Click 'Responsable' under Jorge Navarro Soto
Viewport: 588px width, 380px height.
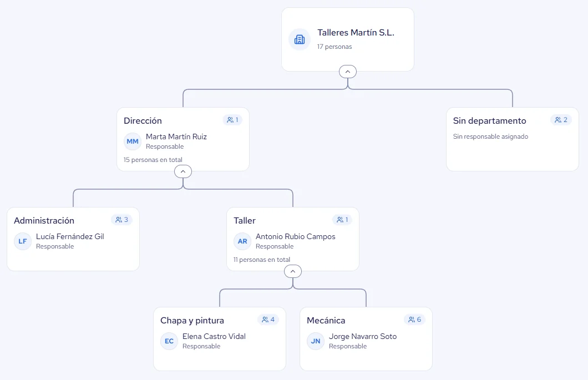coord(348,346)
